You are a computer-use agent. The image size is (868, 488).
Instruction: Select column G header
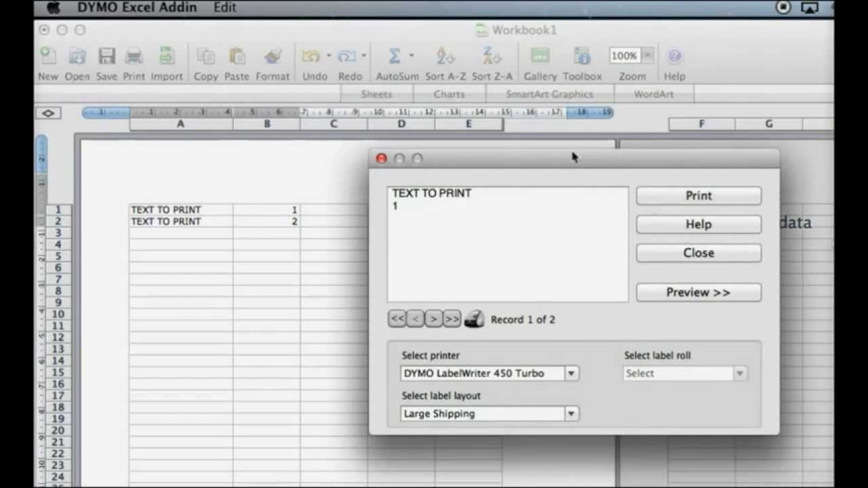(769, 124)
